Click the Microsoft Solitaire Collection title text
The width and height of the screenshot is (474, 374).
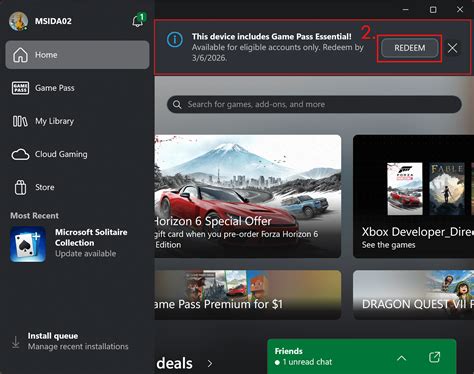pos(91,237)
